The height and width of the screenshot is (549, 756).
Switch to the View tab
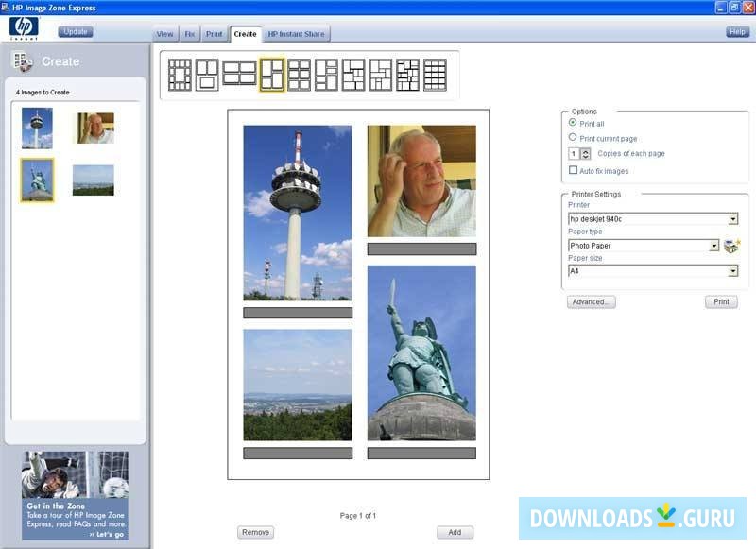[x=164, y=32]
